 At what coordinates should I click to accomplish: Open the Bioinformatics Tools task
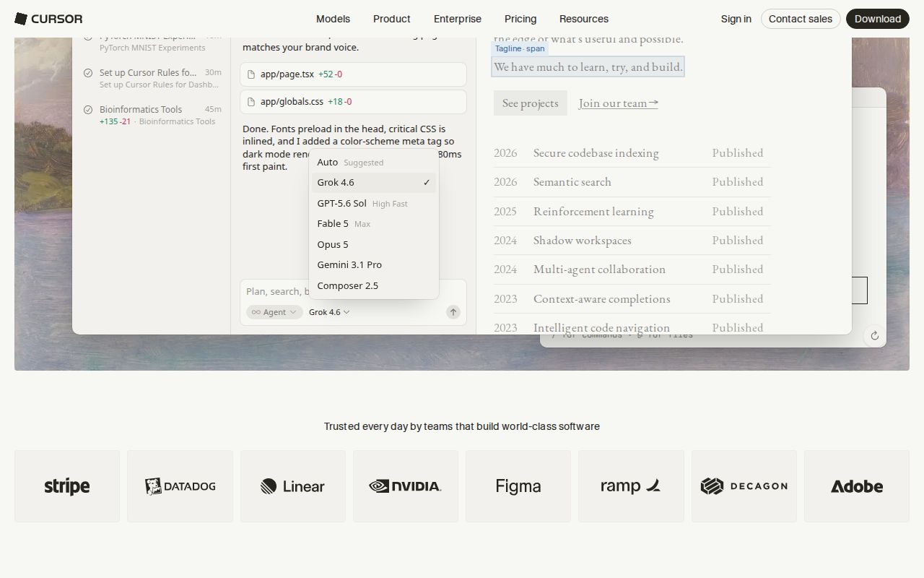(152, 115)
